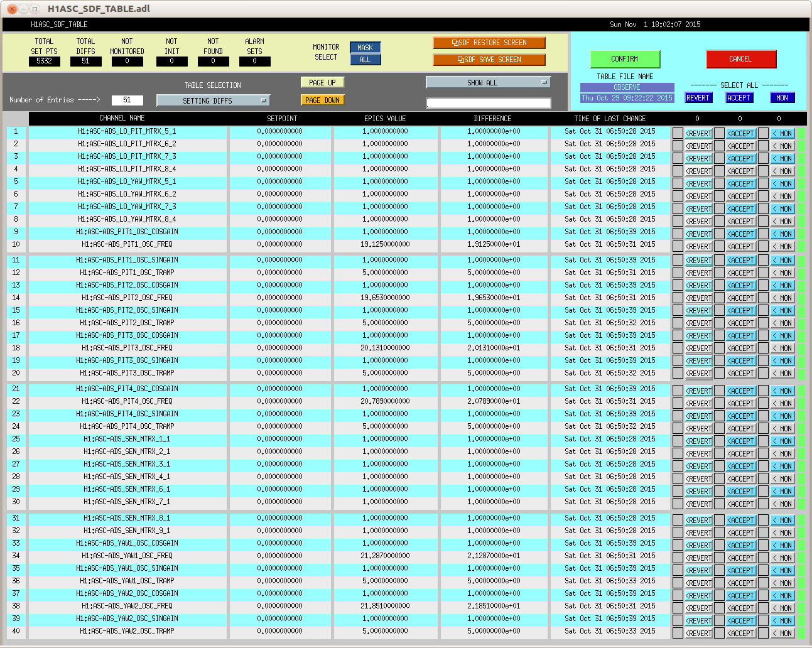Screen dimensions: 812x648
Task: Click channel name H1:ASC-ADS_YAW2_OSC_SINGAIN
Action: pos(127,618)
